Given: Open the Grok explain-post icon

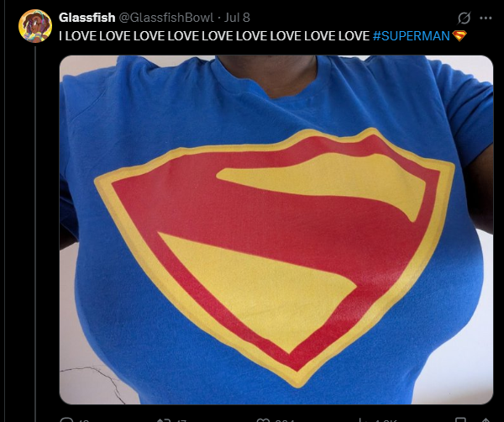Looking at the screenshot, I should click(464, 18).
